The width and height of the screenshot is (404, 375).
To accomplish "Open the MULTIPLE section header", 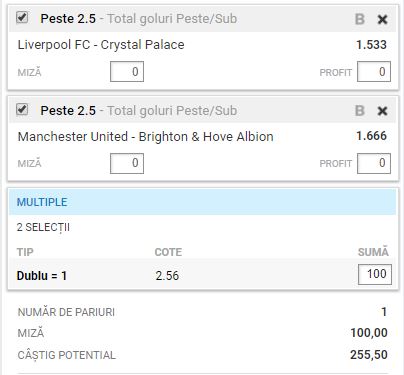I will coord(203,202).
